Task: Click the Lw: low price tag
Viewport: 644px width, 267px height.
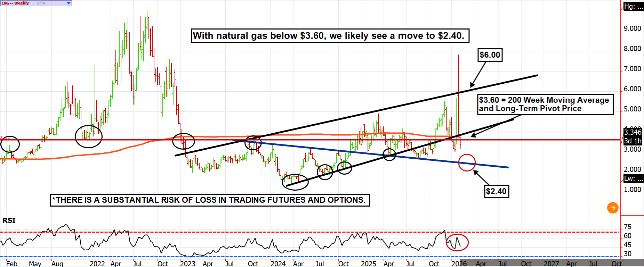Action: click(633, 178)
